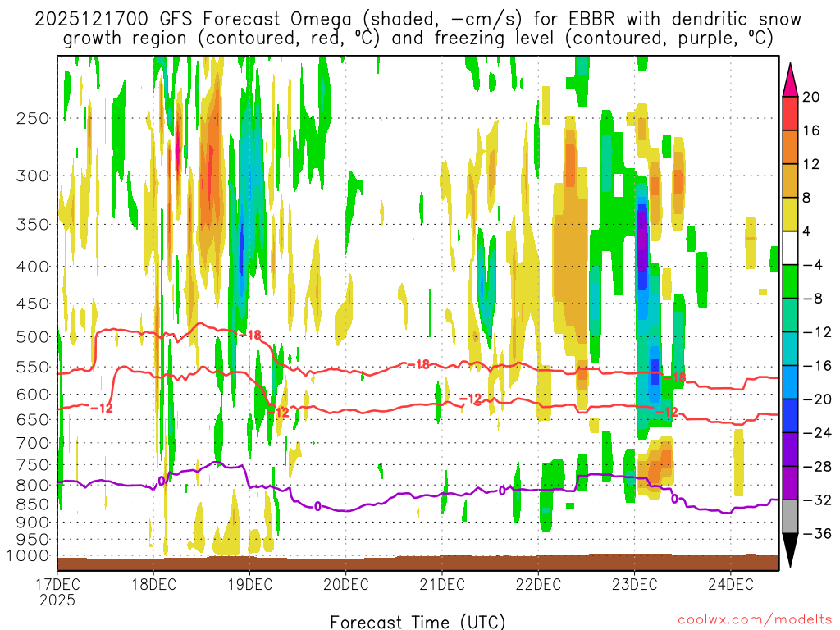Select the orange colorbar swatch between 12 and 16

(791, 147)
